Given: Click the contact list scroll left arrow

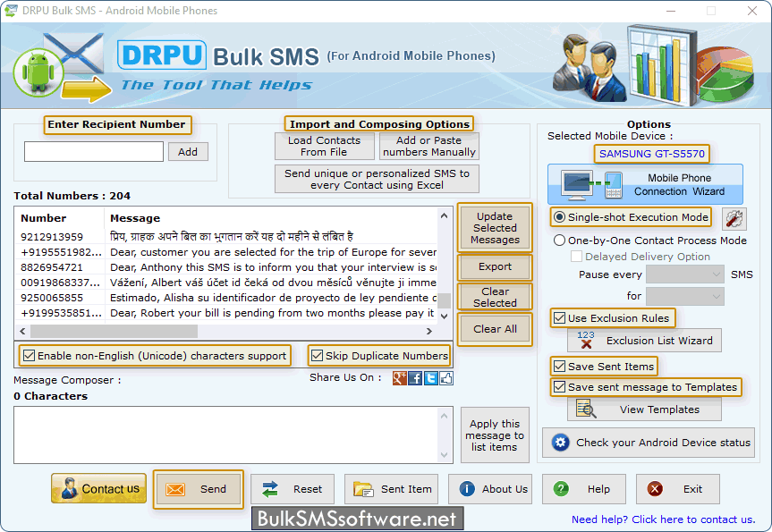Looking at the screenshot, I should click(x=22, y=331).
